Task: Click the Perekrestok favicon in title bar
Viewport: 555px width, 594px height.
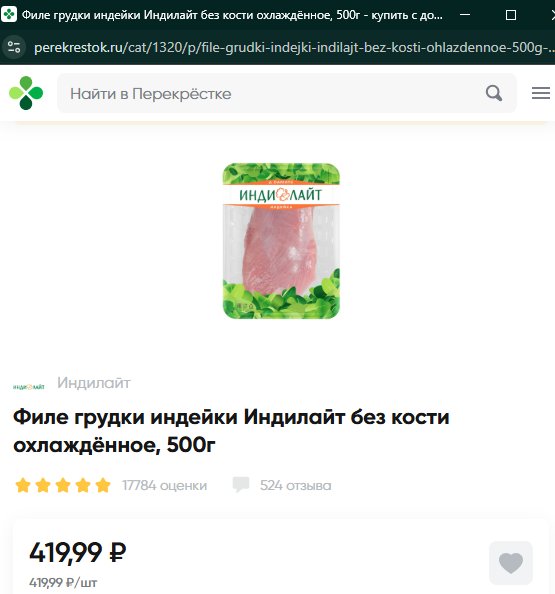Action: click(x=9, y=15)
